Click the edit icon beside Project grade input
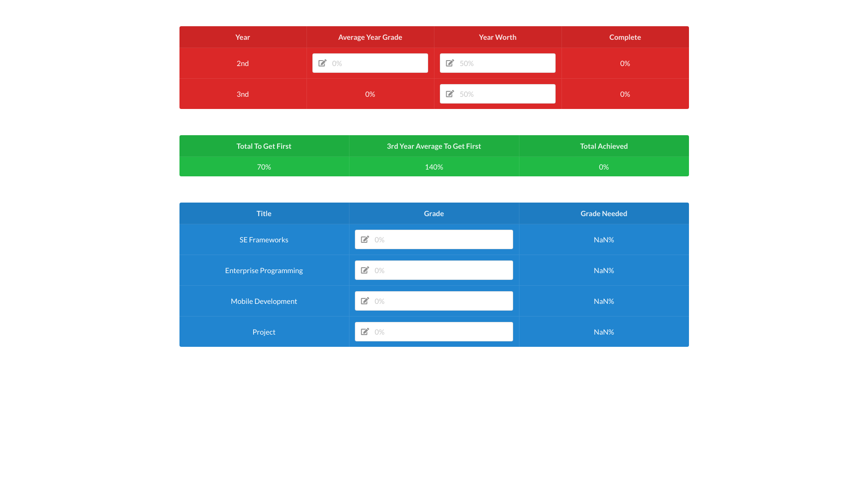Viewport: 868px width, 501px height. click(x=365, y=331)
